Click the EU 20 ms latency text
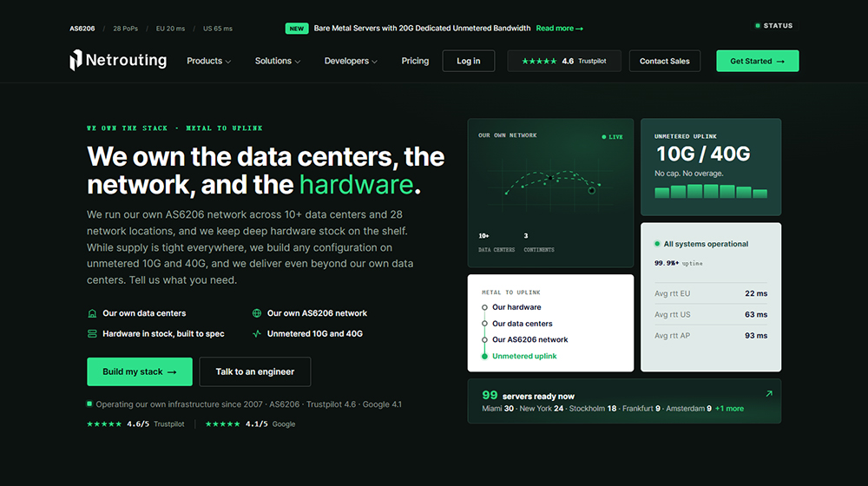 click(170, 29)
